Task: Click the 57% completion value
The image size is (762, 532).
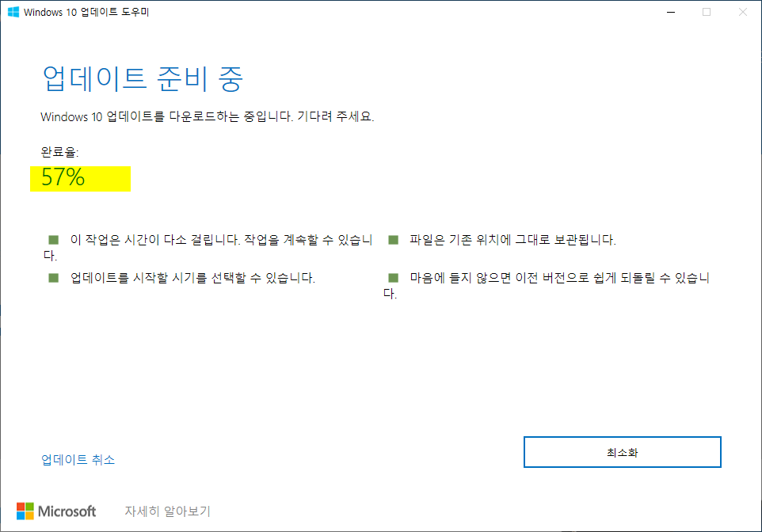Action: (63, 177)
